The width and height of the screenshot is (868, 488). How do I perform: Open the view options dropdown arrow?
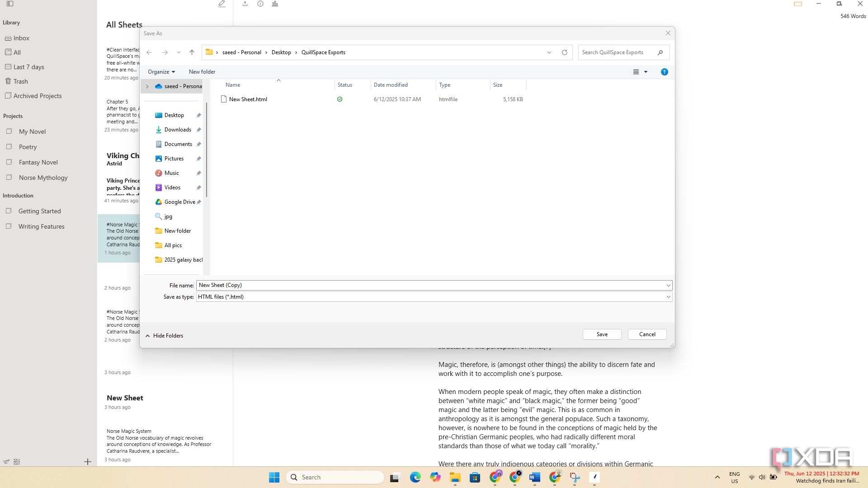(646, 72)
